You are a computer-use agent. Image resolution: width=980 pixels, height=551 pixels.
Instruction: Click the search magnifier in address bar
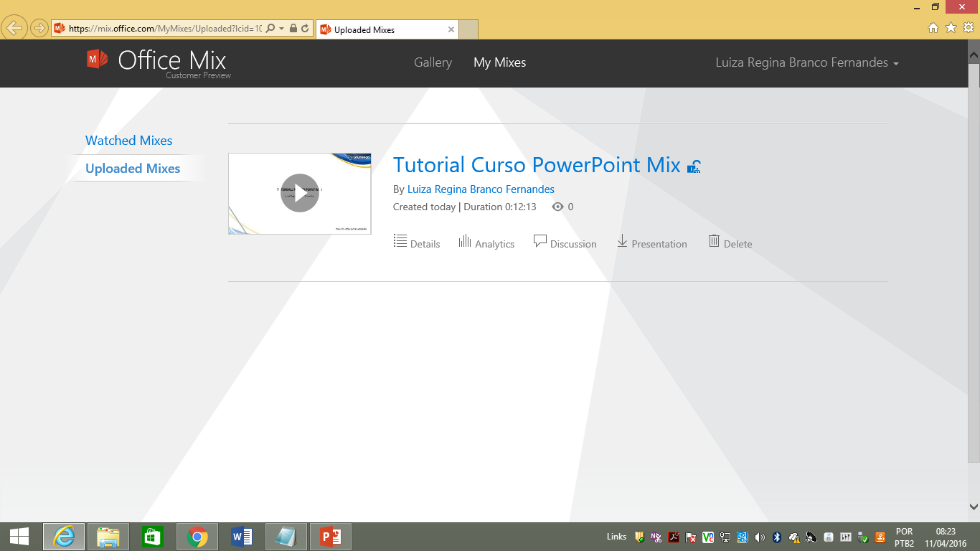(270, 29)
